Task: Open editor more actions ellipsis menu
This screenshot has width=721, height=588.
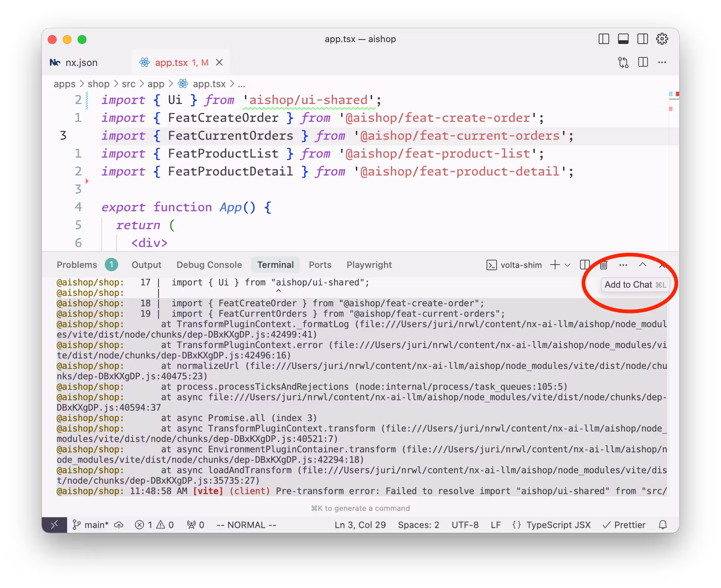Action: [662, 62]
